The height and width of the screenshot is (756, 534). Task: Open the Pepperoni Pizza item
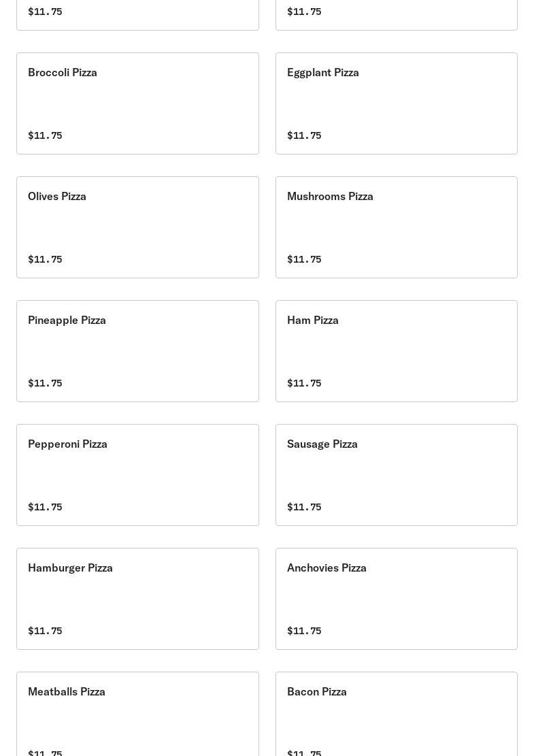pyautogui.click(x=137, y=475)
